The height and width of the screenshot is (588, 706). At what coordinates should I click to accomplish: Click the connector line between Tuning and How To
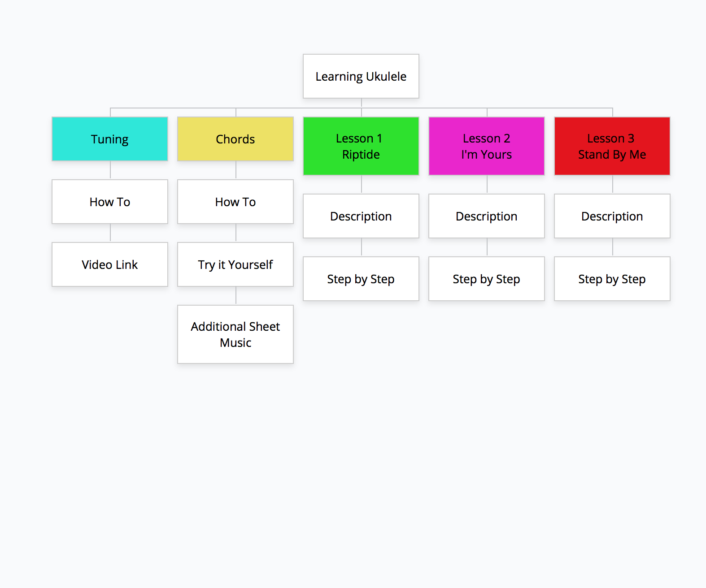110,170
